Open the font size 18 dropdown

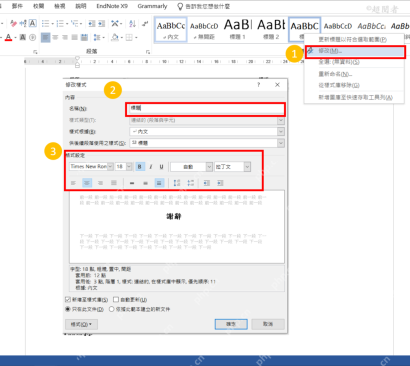(x=129, y=167)
